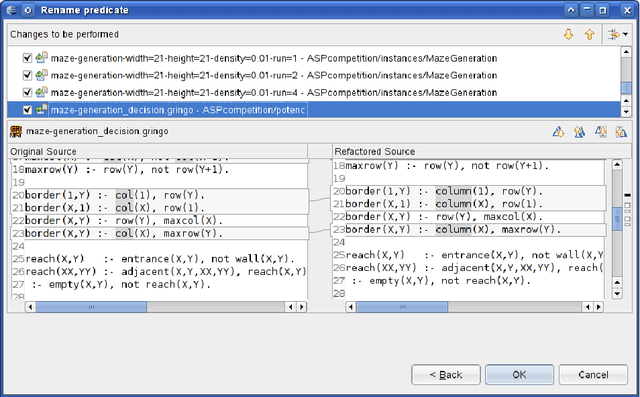640x397 pixels.
Task: Toggle checkbox for maze-generation_decision.gringo
Action: 27,110
